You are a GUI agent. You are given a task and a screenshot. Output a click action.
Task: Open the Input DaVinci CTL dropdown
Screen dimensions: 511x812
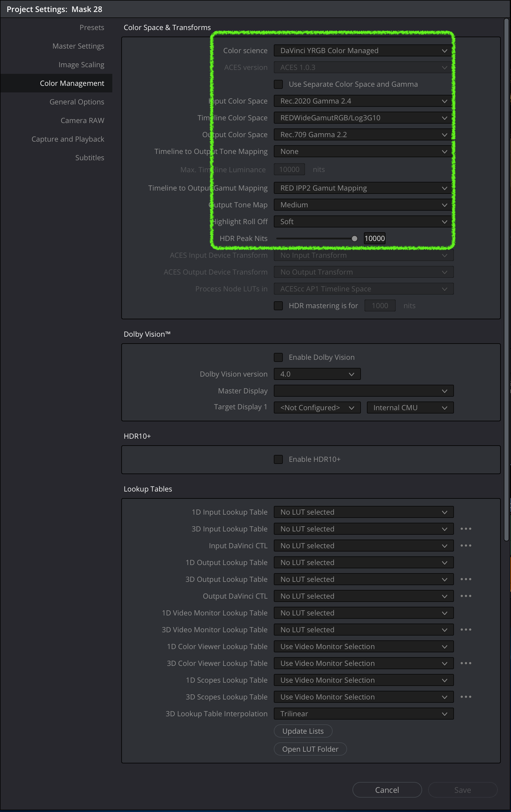364,546
